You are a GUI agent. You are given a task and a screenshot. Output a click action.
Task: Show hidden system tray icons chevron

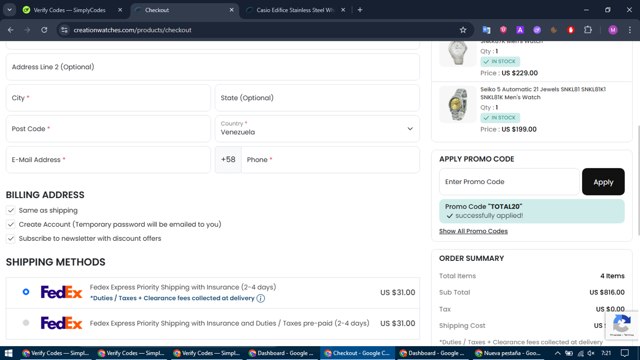click(x=558, y=353)
